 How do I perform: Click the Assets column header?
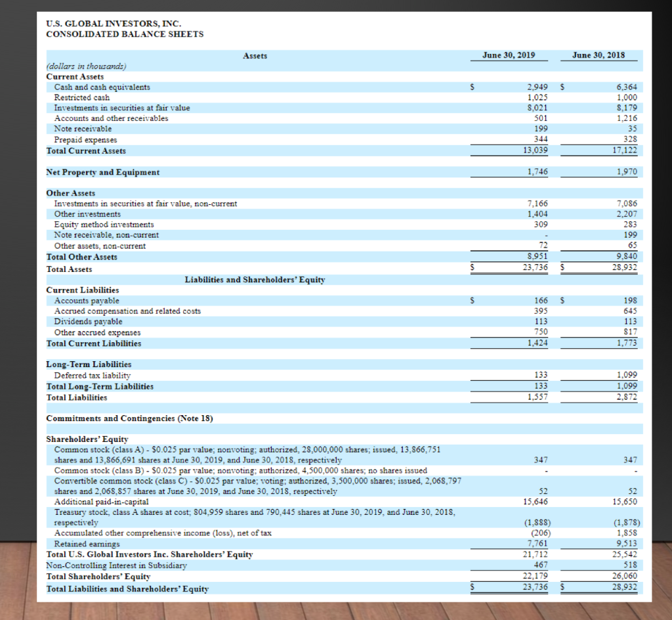255,56
